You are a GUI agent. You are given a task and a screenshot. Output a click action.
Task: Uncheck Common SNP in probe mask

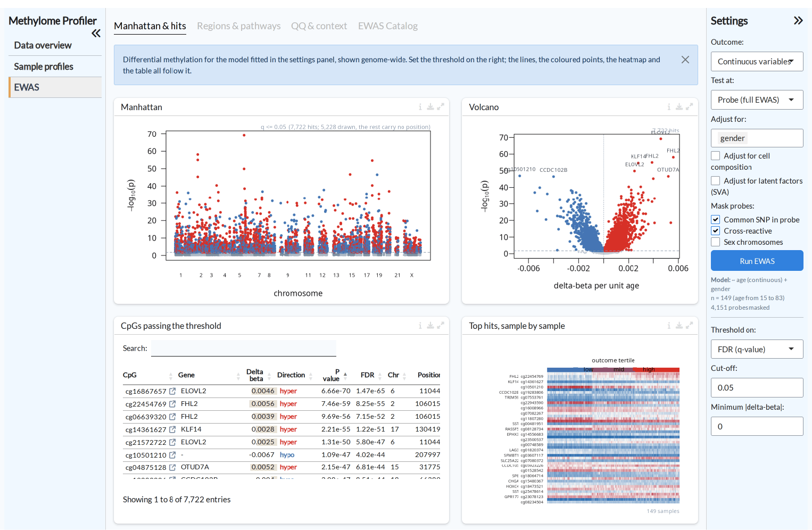716,220
